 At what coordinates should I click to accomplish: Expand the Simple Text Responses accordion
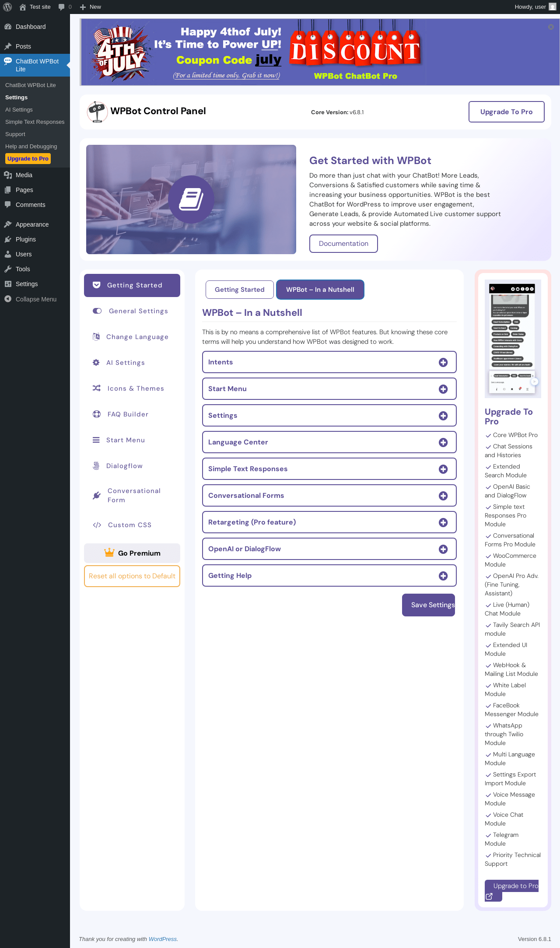click(329, 469)
